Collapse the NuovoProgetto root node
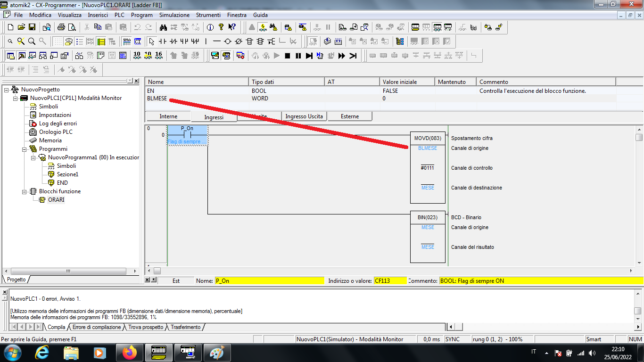Viewport: 644px width, 362px height. click(7, 90)
